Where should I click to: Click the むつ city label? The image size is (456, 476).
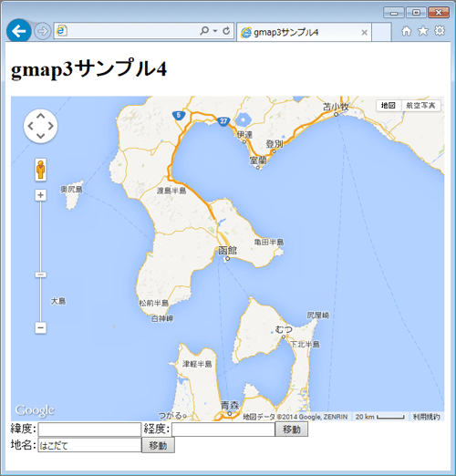click(x=284, y=329)
